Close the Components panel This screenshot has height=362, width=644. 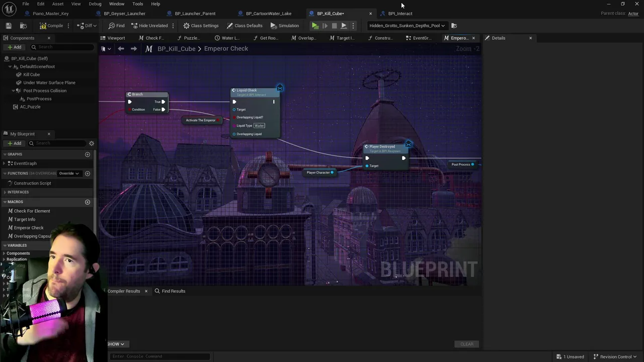coord(49,38)
